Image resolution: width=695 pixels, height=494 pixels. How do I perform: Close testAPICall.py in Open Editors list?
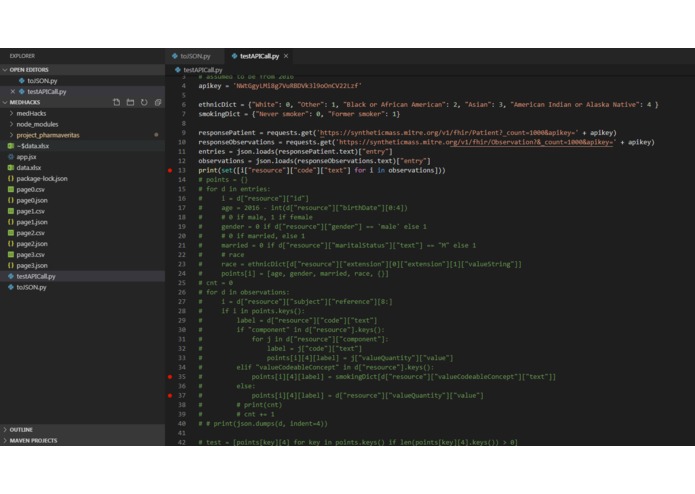pos(12,92)
